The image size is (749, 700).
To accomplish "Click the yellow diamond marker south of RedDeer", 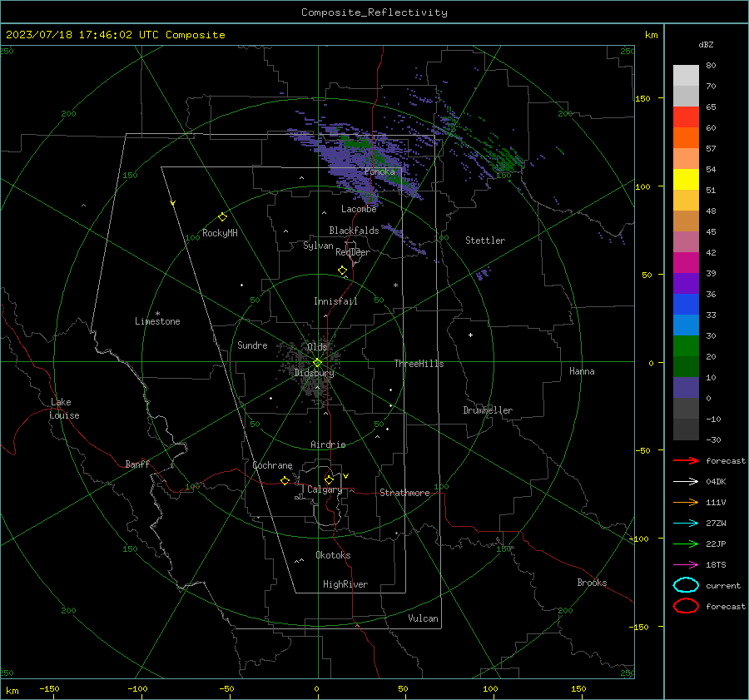I will 342,271.
